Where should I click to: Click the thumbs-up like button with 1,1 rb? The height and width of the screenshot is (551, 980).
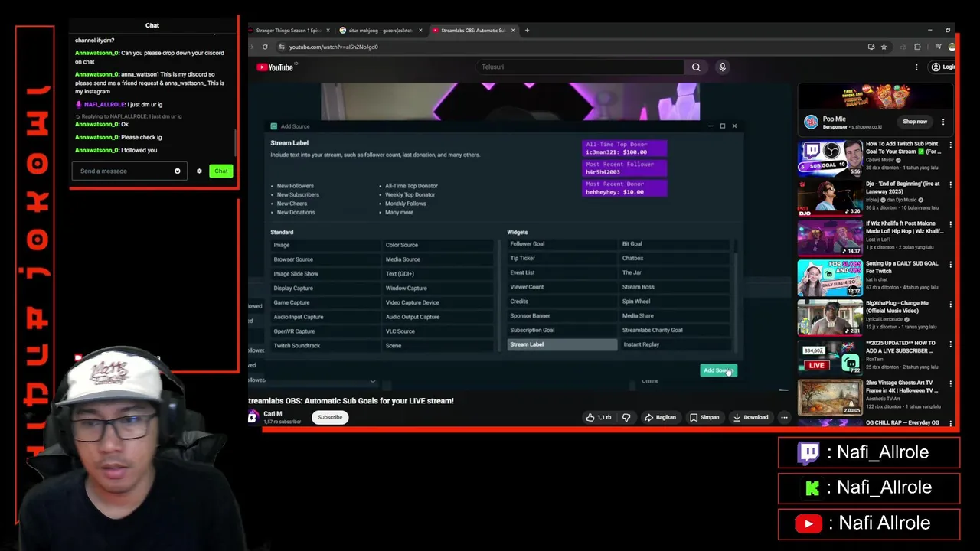(599, 417)
